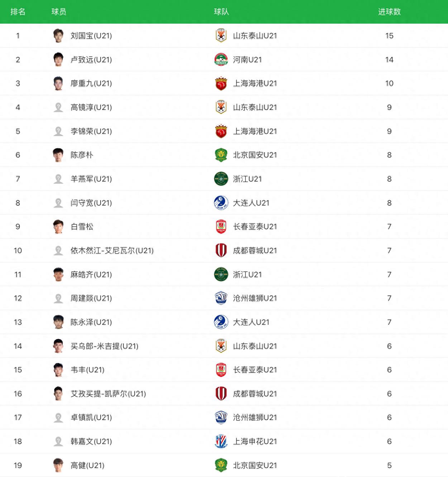Click the 河南U21 team badge
Viewport: 448px width, 477px height.
221,59
